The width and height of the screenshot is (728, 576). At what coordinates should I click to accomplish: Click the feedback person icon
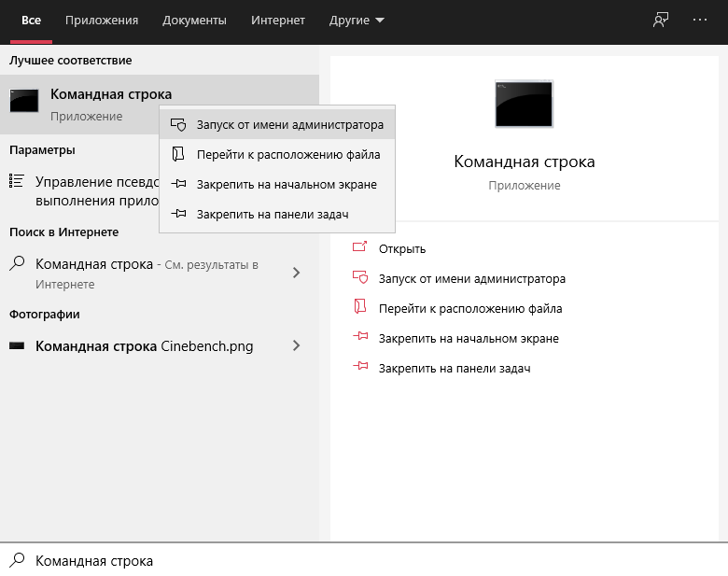[x=661, y=20]
